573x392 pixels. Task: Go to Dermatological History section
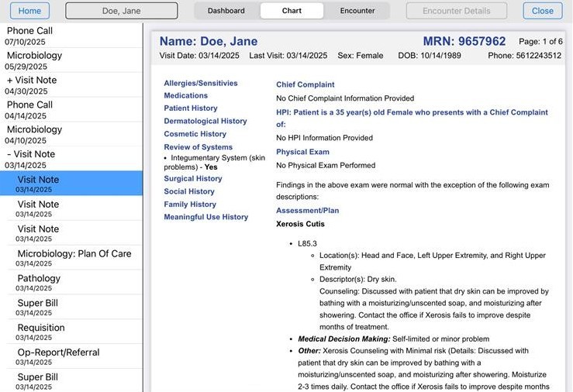coord(205,121)
